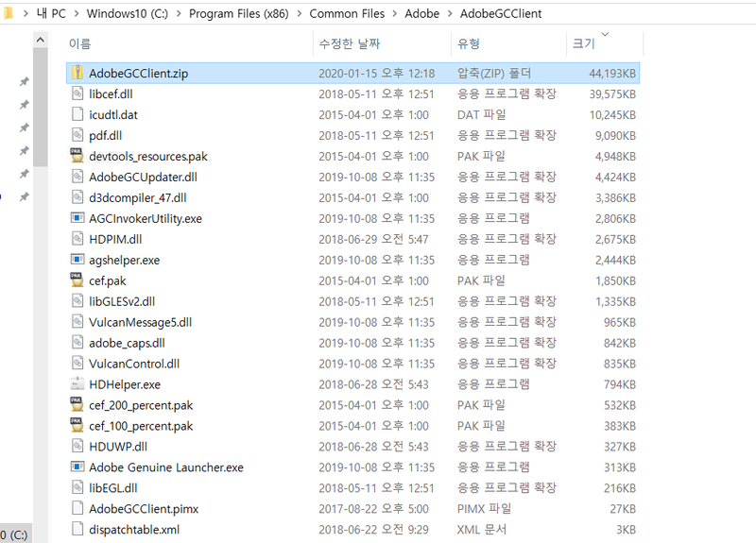Open the 크기 column sort arrow

605,34
